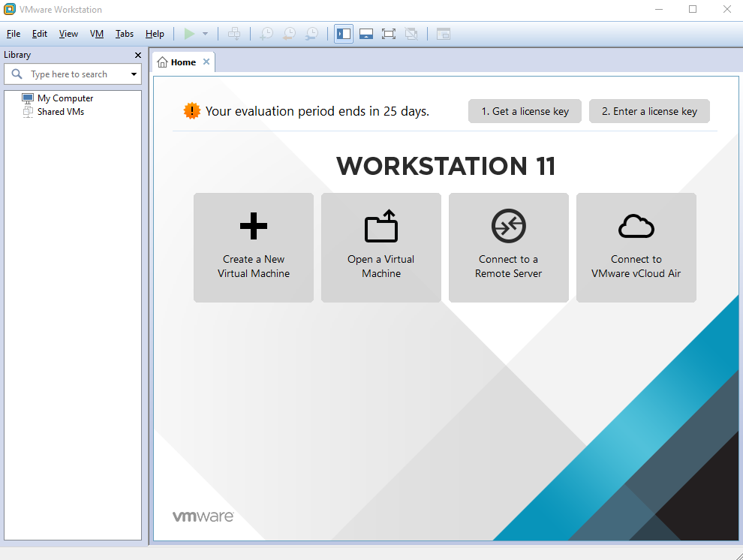Open the VM menu
This screenshot has height=560, width=743.
(97, 34)
